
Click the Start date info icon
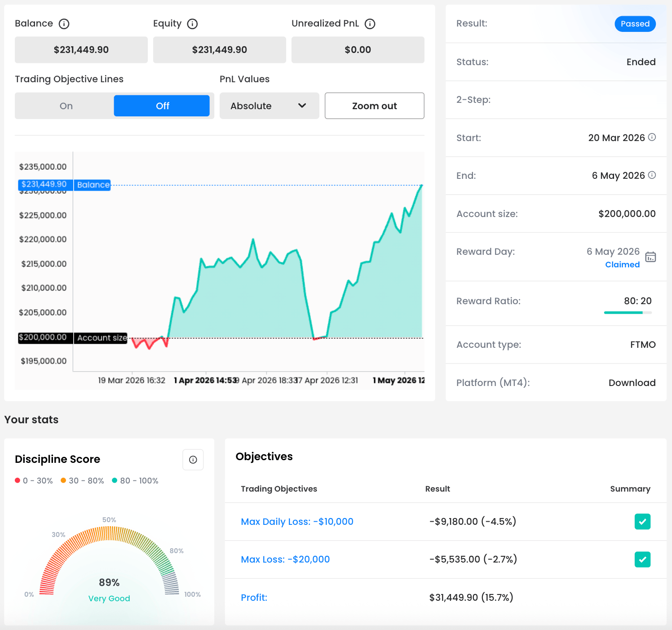coord(652,137)
